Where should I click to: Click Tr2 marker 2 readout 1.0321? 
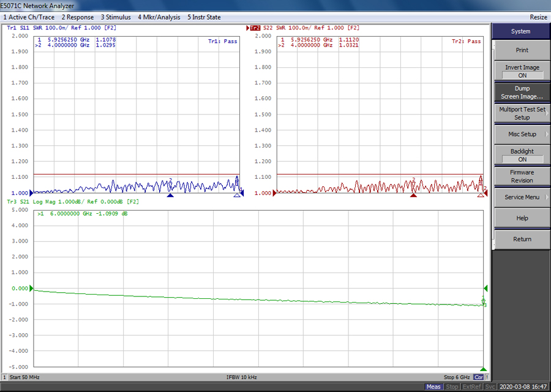coord(348,45)
